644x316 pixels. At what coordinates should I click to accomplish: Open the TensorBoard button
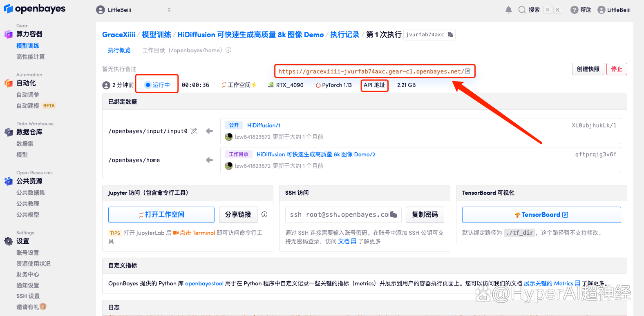pyautogui.click(x=541, y=214)
